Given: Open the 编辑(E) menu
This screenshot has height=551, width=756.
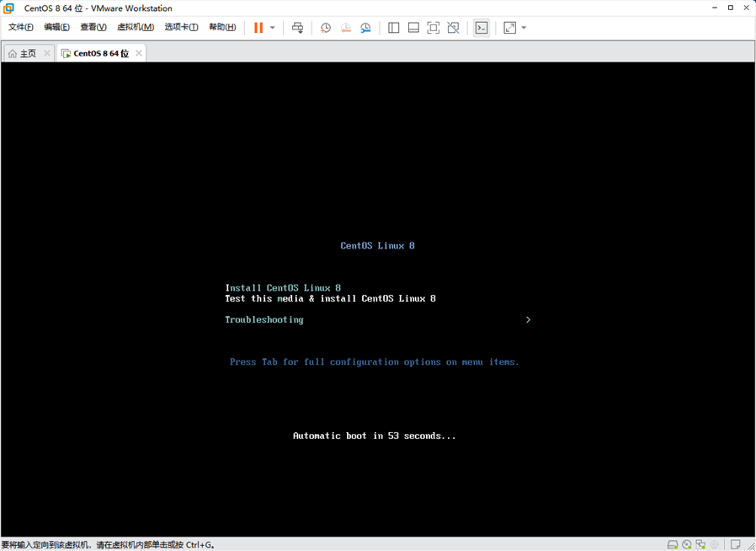Looking at the screenshot, I should pyautogui.click(x=57, y=27).
